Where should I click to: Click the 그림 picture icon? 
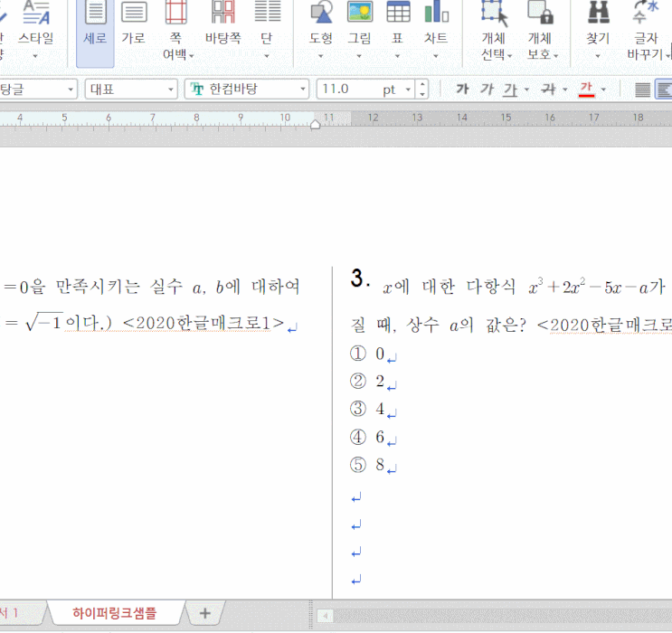(360, 13)
